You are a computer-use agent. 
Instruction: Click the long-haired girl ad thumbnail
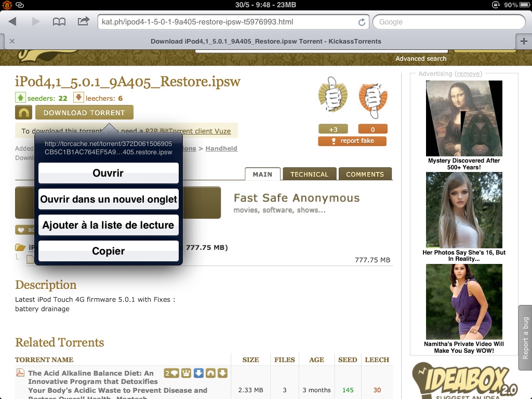coord(464,210)
